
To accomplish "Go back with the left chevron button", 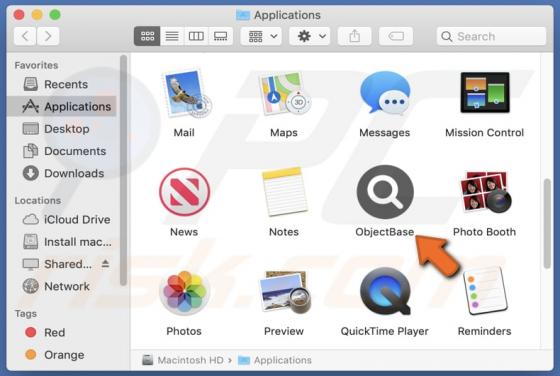I will [25, 36].
